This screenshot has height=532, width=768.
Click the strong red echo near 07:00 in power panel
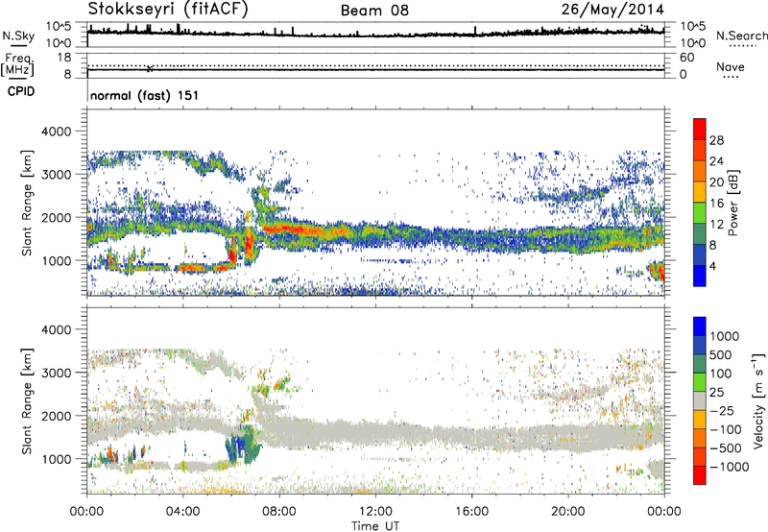(250, 241)
